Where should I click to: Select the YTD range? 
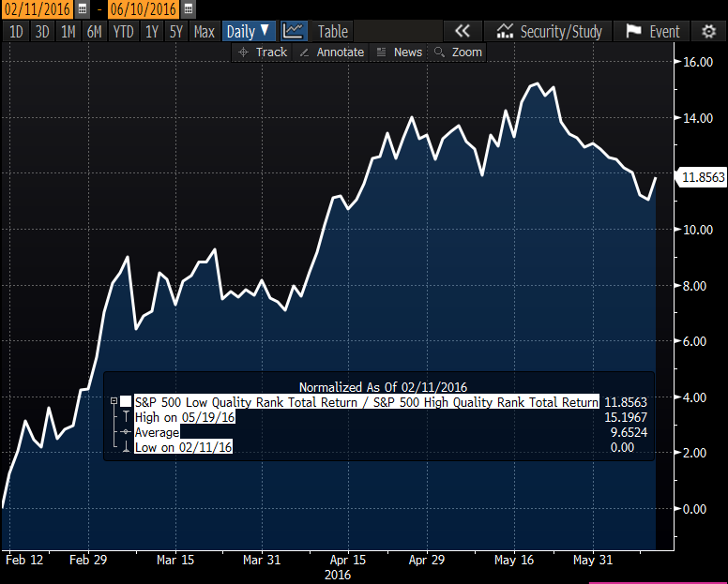click(124, 31)
